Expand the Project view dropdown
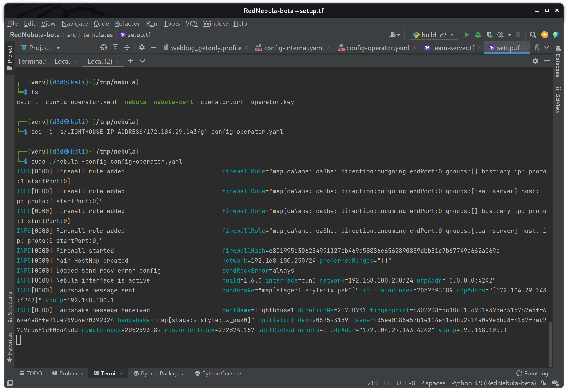 (58, 48)
